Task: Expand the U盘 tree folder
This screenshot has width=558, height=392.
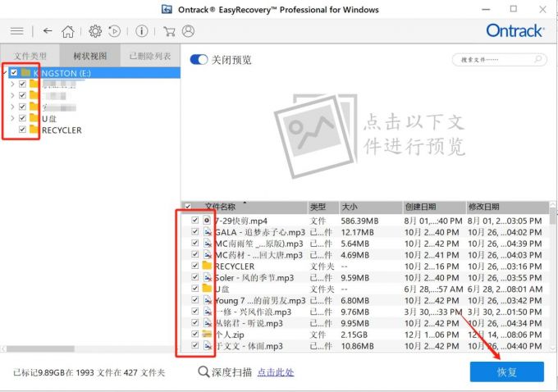Action: 12,118
